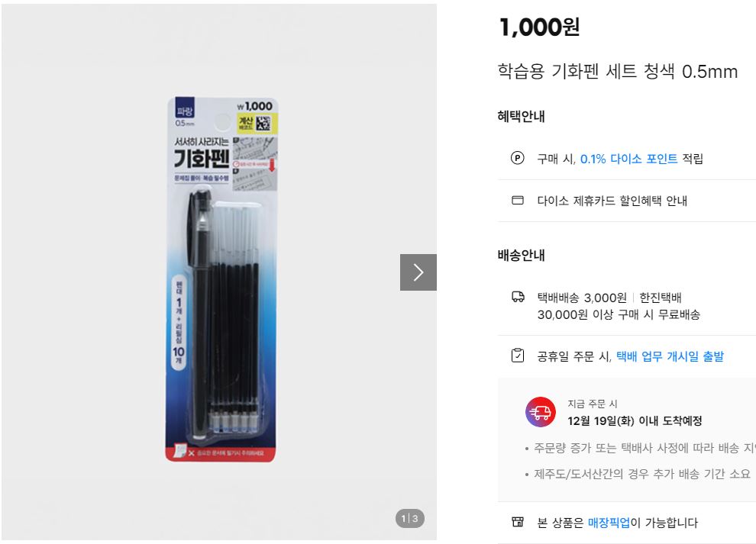The image size is (756, 544).
Task: Click 30,000원 이상 구매 시 무료배송 text
Action: 619,314
